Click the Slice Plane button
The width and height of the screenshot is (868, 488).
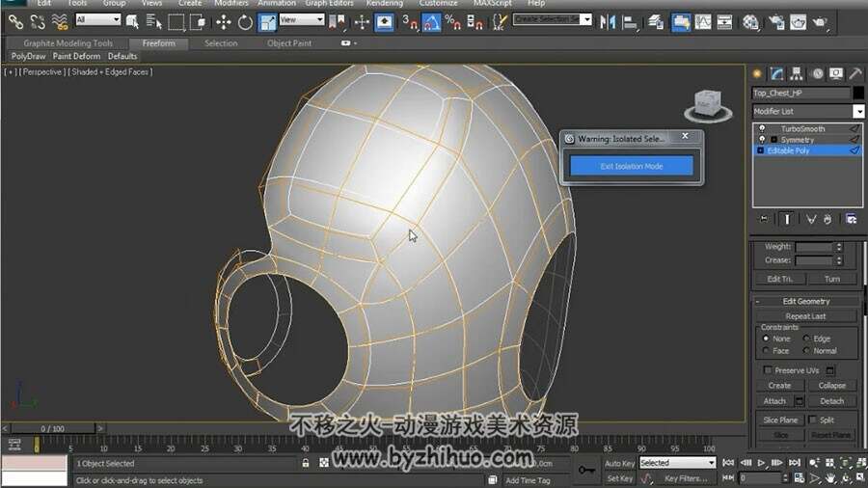click(x=780, y=420)
